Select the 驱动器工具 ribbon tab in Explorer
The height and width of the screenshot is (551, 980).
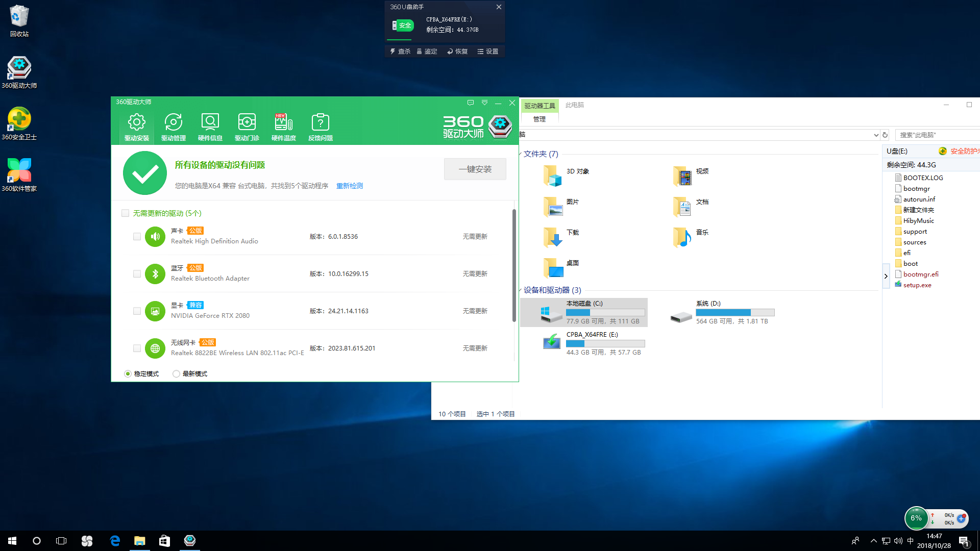click(540, 106)
